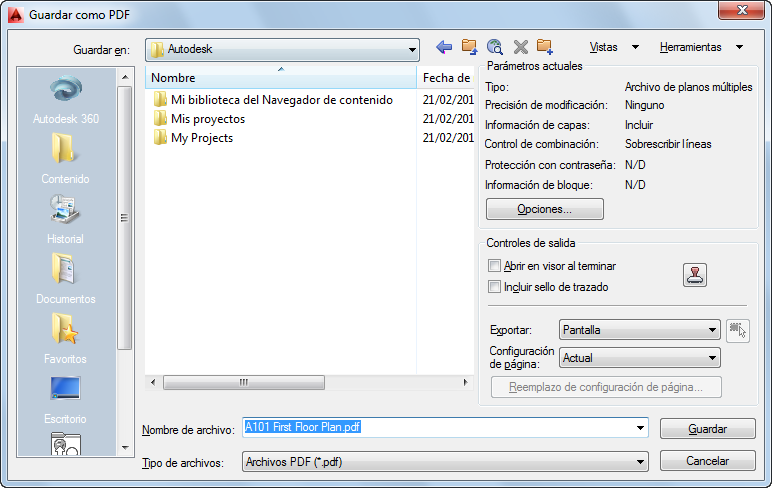Click the sidebar scroll down arrow
This screenshot has width=772, height=488.
point(125,448)
